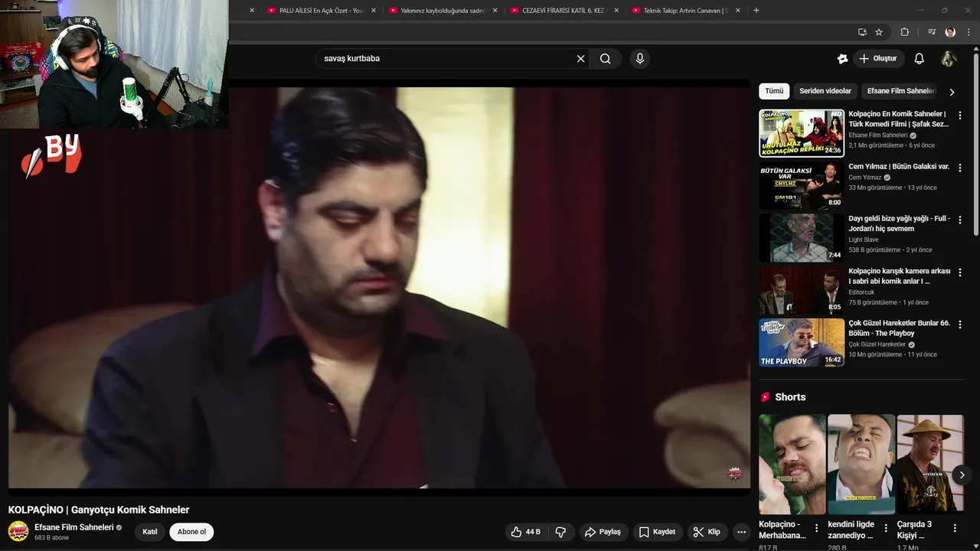Open options for Çarşıda 3 Kişiyi short
This screenshot has width=980, height=551.
[x=955, y=528]
